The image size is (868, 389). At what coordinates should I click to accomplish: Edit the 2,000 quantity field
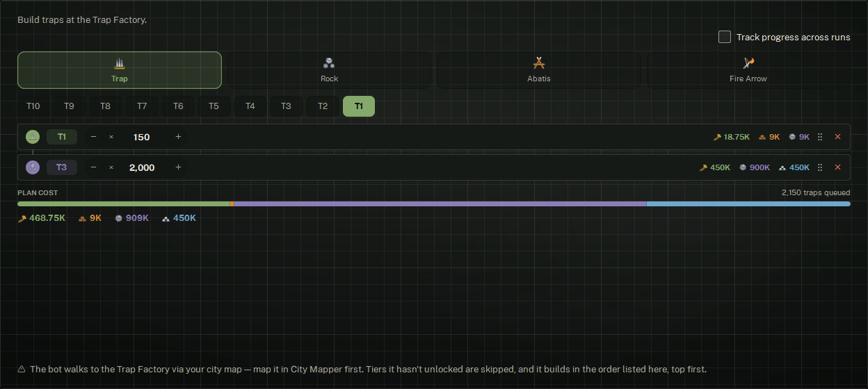click(x=142, y=167)
